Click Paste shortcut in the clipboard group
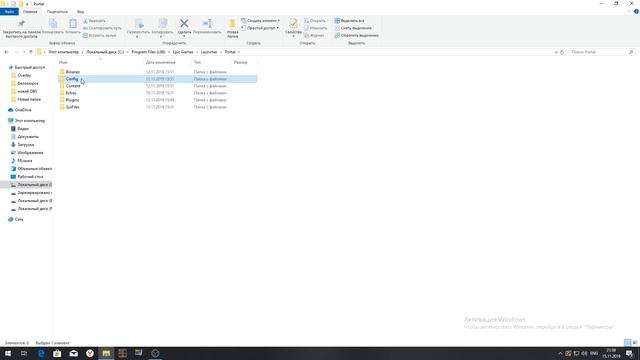 pyautogui.click(x=100, y=36)
